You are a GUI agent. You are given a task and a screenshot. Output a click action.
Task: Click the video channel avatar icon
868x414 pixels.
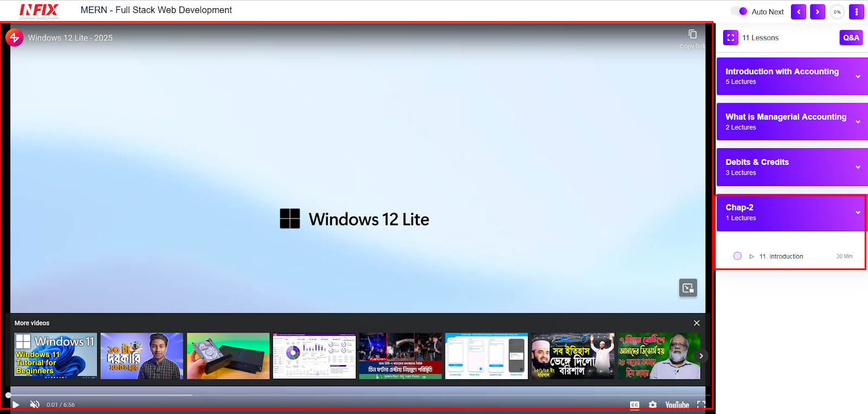[x=14, y=37]
